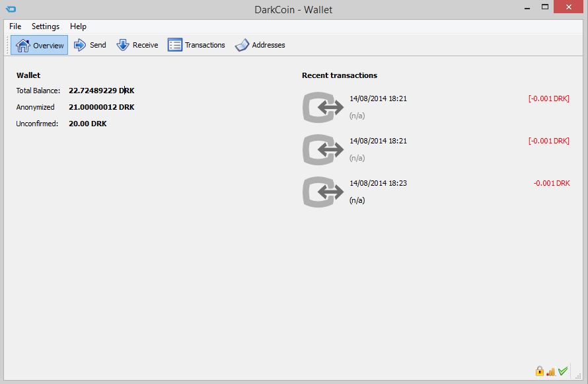The image size is (588, 384).
Task: Click the wallet encryption padlock icon
Action: [x=540, y=371]
